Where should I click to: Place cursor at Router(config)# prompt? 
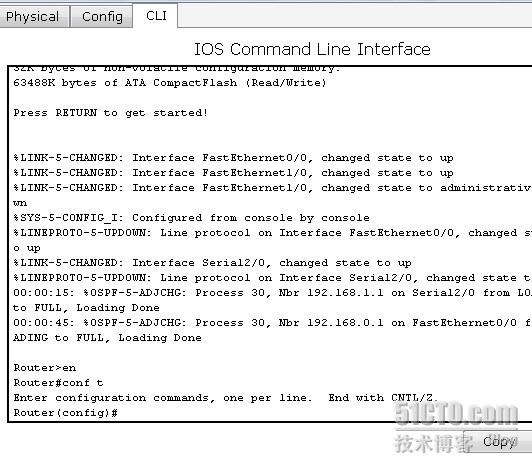pyautogui.click(x=66, y=413)
